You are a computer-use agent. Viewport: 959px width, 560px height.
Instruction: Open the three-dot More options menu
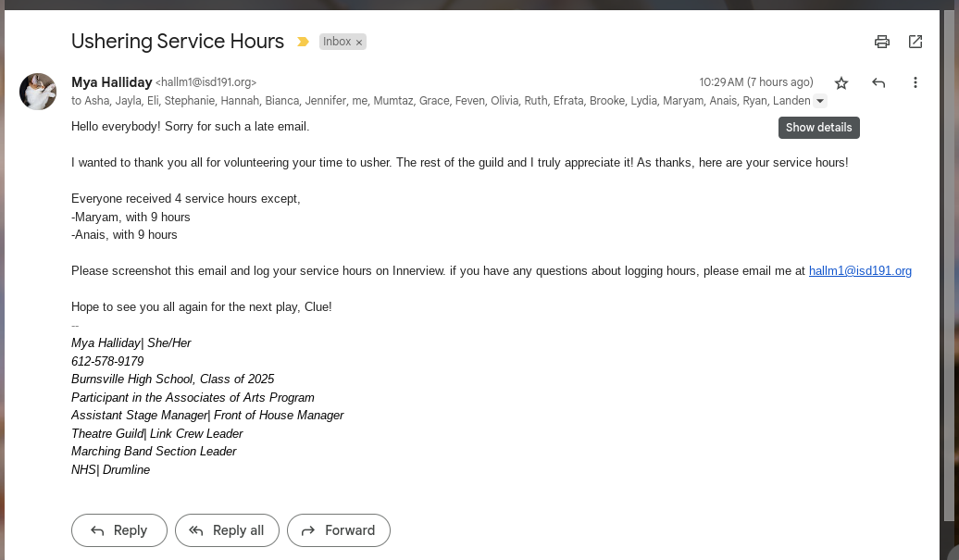tap(915, 82)
